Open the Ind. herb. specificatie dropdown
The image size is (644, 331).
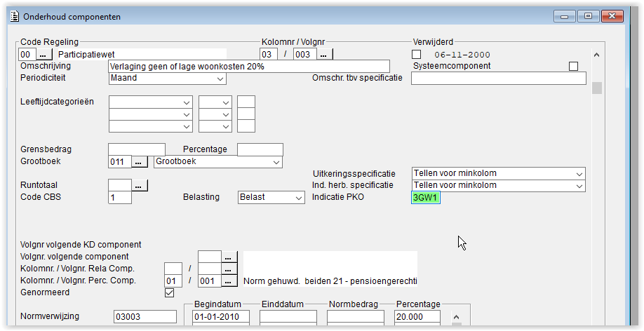[499, 186]
